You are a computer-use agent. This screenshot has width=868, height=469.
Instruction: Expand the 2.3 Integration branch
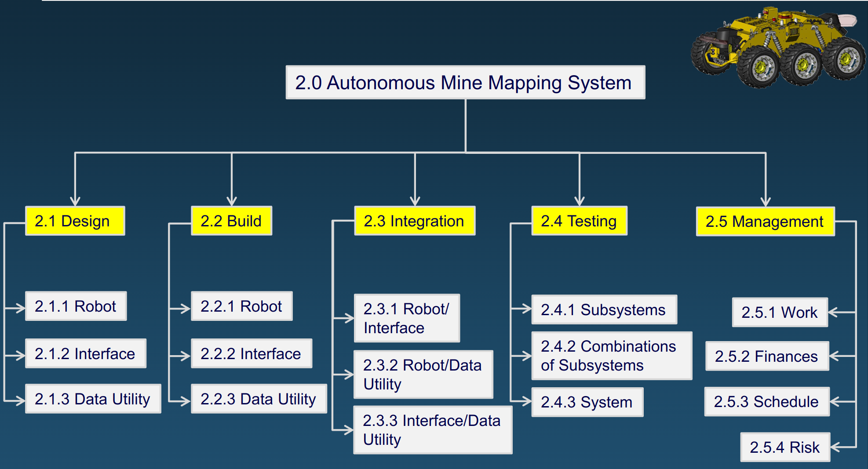(415, 221)
